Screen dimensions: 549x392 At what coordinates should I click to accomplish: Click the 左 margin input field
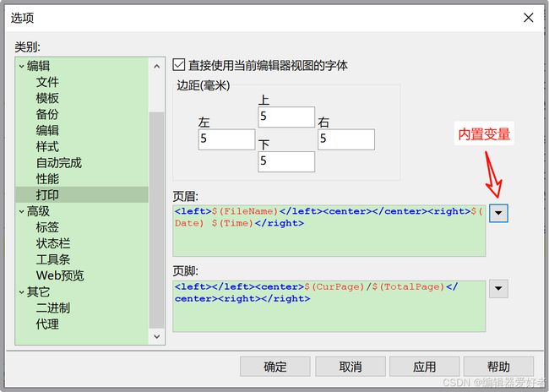226,139
